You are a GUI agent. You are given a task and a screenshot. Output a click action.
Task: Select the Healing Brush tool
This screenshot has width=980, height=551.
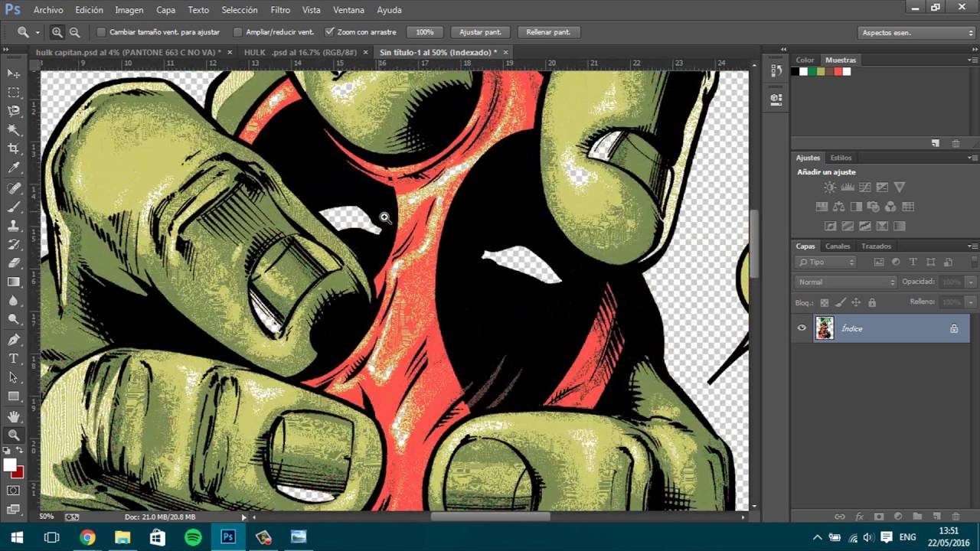[x=14, y=188]
